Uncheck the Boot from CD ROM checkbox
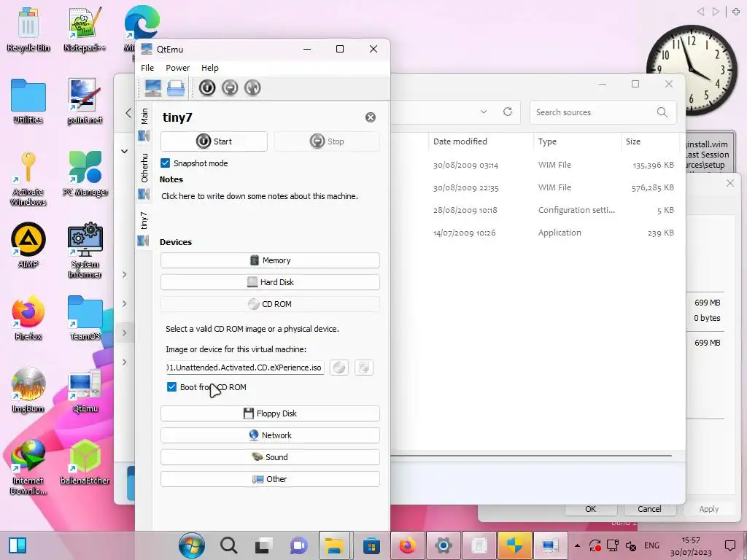Image resolution: width=747 pixels, height=560 pixels. click(171, 386)
